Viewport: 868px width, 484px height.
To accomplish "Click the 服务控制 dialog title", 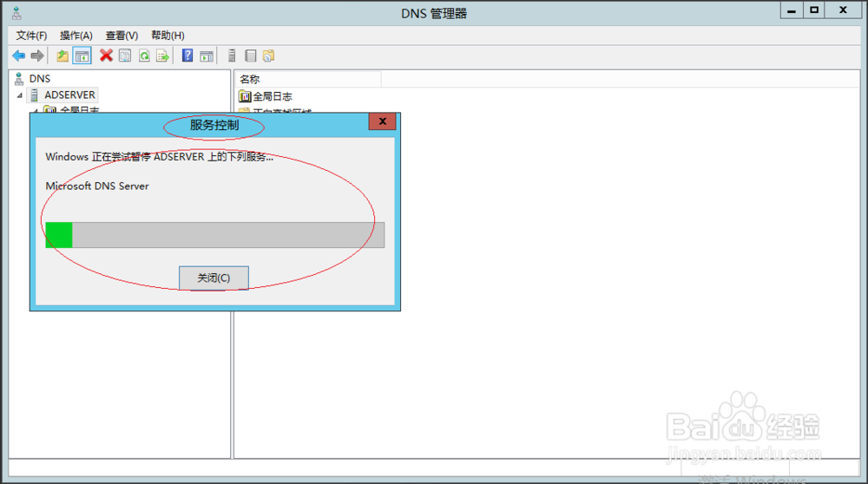I will pyautogui.click(x=214, y=125).
